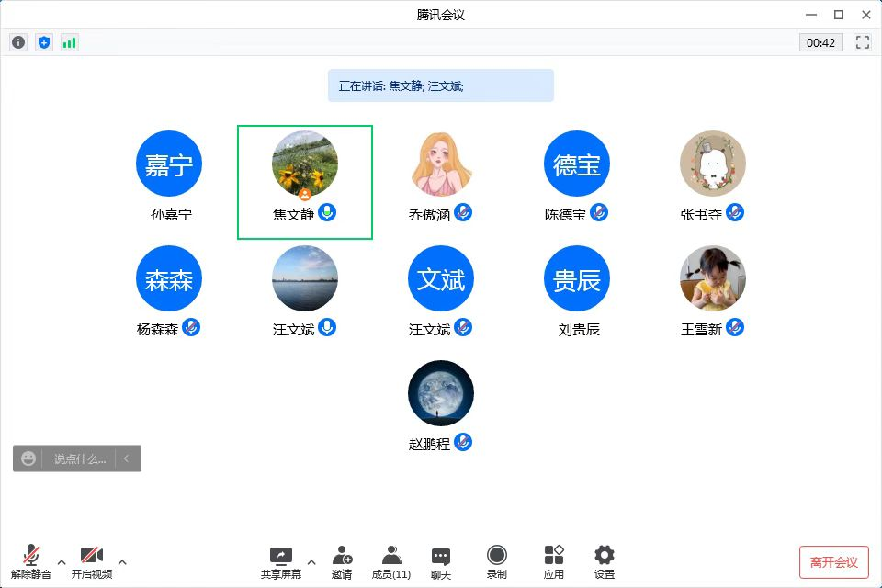
Task: Click the red 离开会议 button
Action: pos(833,561)
